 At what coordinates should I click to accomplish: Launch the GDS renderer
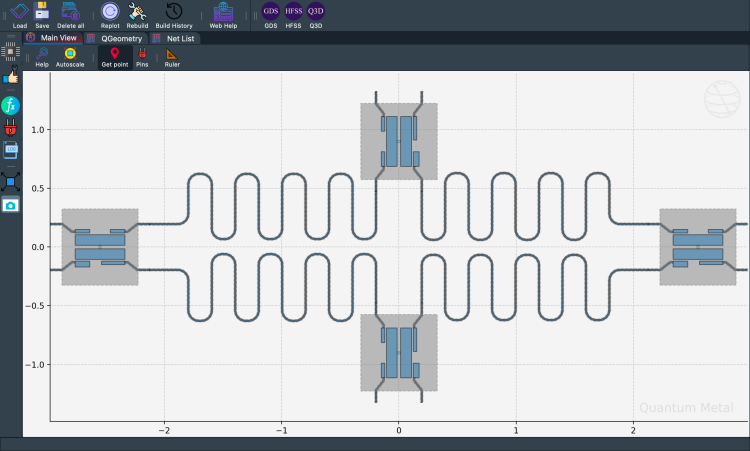(x=271, y=15)
